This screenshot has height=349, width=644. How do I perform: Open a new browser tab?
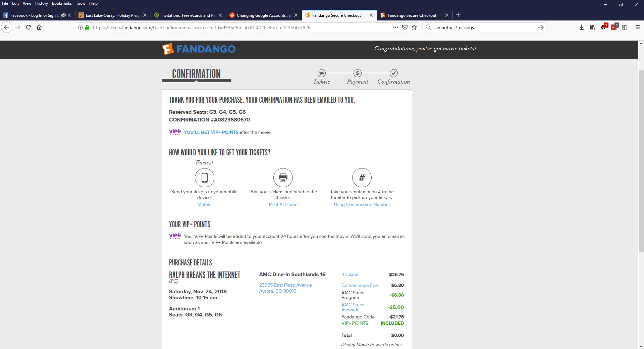pos(458,15)
